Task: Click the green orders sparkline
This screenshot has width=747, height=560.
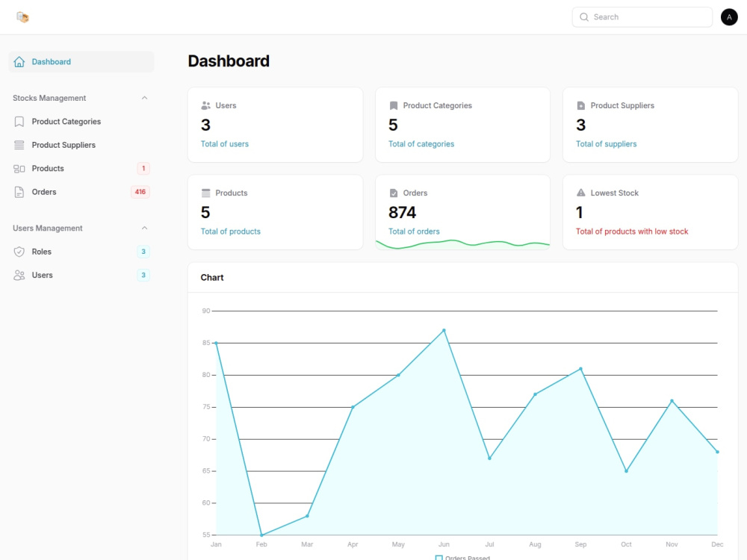Action: tap(462, 244)
